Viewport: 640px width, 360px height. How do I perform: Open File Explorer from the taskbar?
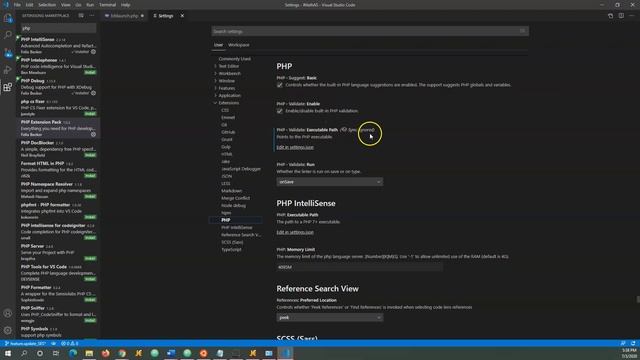point(89,353)
